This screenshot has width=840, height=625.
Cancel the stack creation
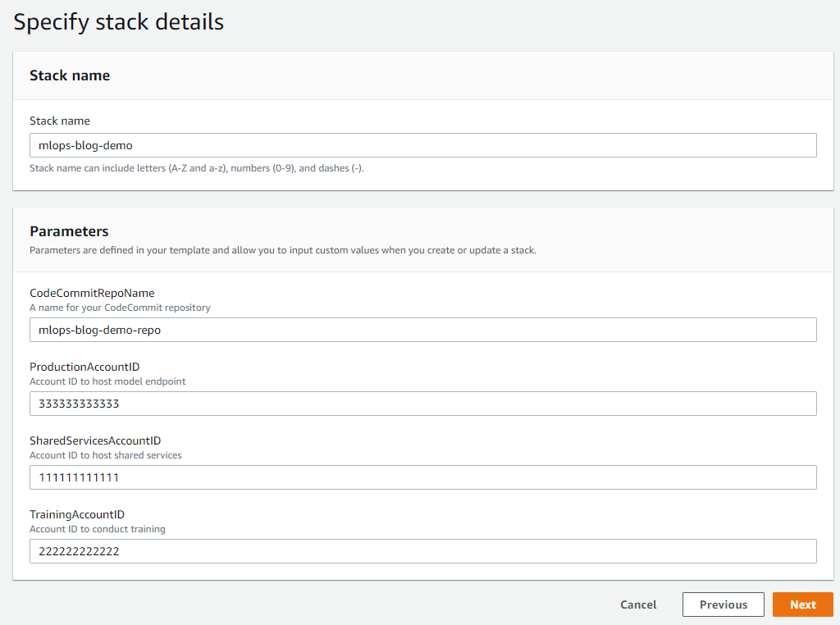point(638,604)
